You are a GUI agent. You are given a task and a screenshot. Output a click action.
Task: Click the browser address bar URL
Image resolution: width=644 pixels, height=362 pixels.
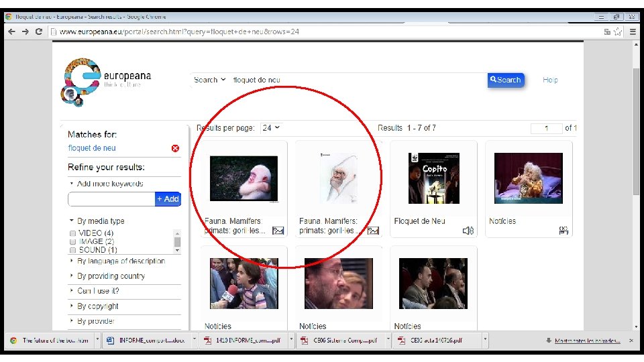coord(179,32)
